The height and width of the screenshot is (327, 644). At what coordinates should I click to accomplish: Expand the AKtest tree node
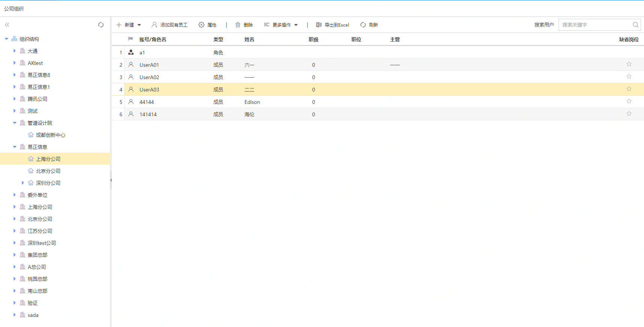click(15, 63)
